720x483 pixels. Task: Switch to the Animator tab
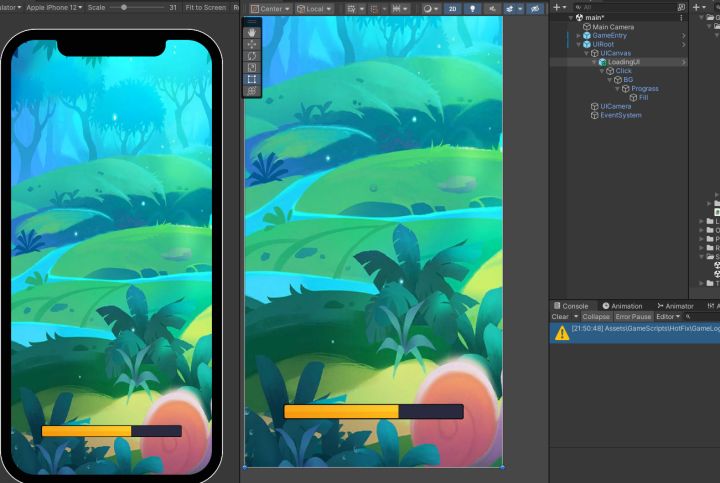[x=675, y=306]
